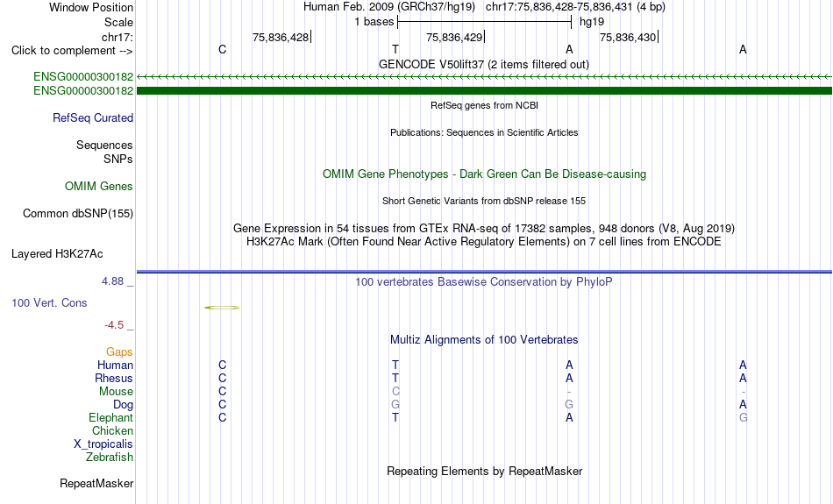The width and height of the screenshot is (833, 504).
Task: Click the blue H3K27Ac signal line
Action: click(x=484, y=272)
